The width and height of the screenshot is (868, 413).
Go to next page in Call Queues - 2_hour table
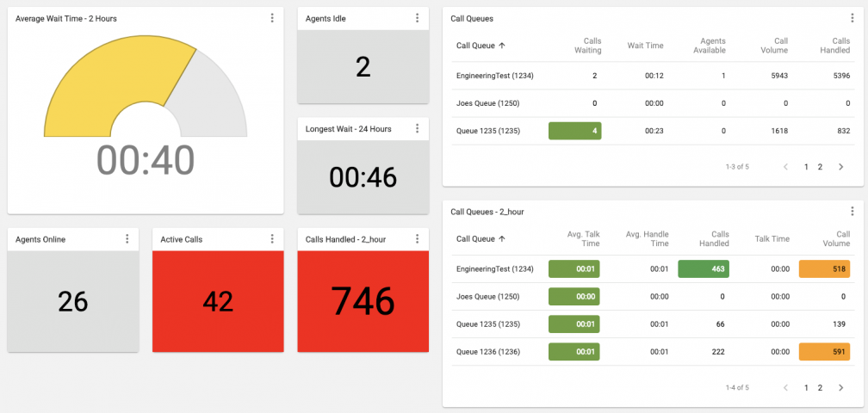[840, 388]
